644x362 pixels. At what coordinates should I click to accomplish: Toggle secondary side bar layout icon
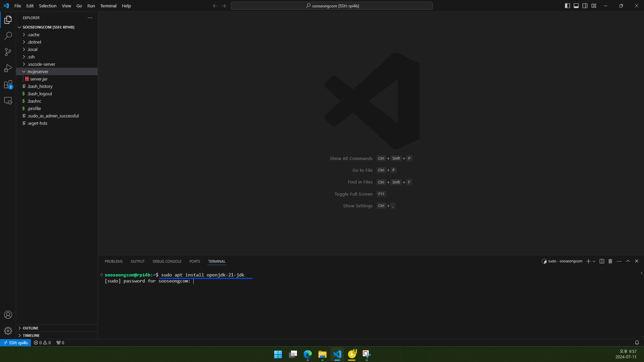pos(585,6)
